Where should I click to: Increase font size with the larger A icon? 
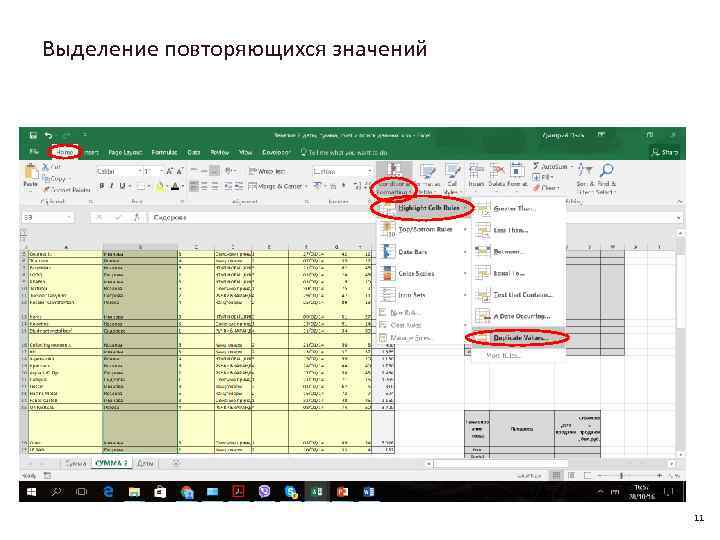click(169, 171)
